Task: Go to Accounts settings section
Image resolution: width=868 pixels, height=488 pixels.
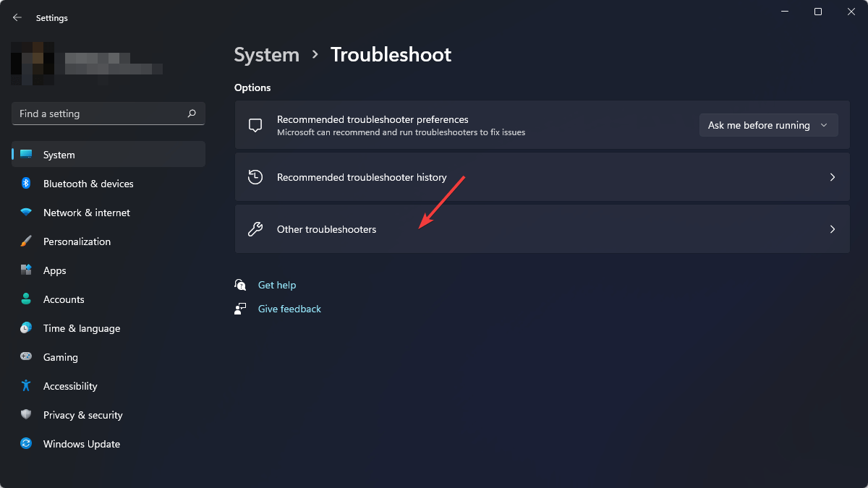Action: pyautogui.click(x=64, y=299)
